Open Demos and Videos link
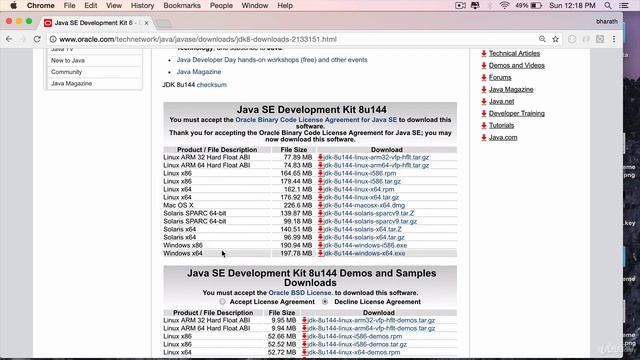Viewport: 640px width, 360px height. [517, 65]
